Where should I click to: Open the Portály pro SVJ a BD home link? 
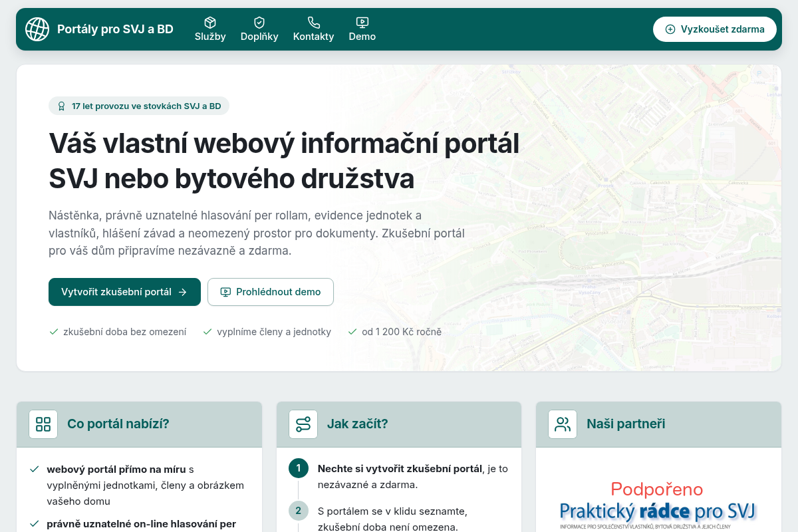pos(100,29)
